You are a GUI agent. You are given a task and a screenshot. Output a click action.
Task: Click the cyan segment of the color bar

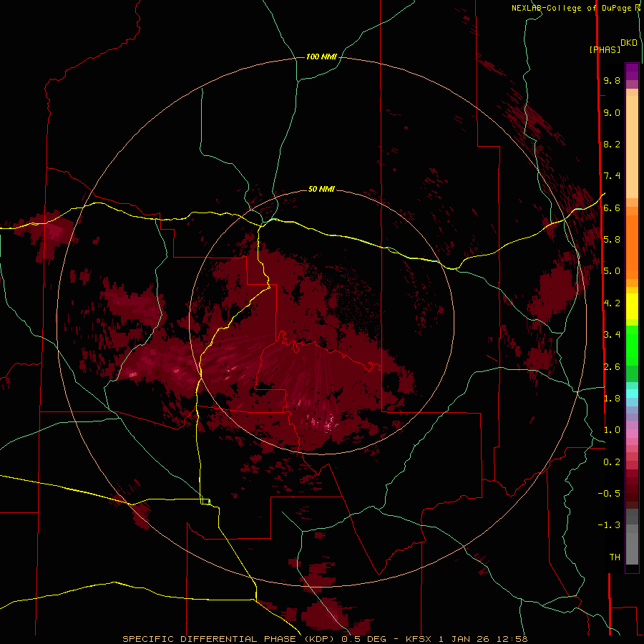tap(632, 394)
